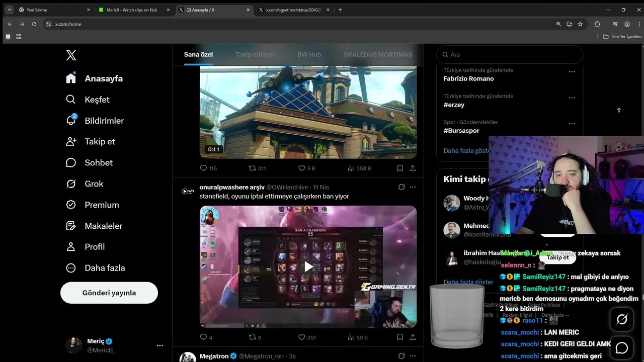The image size is (644, 362).
Task: Open more options for #Bursaspor trend
Action: coord(572,123)
